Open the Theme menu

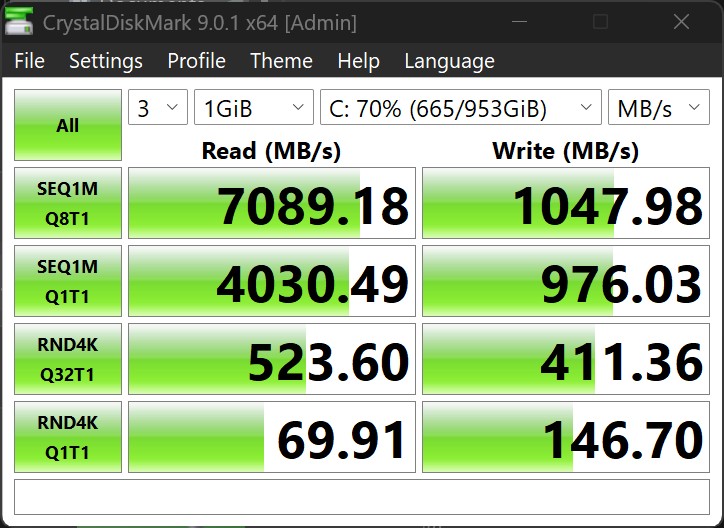(281, 61)
